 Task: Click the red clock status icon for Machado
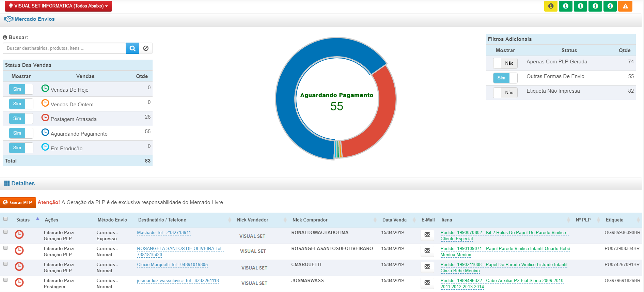click(19, 234)
